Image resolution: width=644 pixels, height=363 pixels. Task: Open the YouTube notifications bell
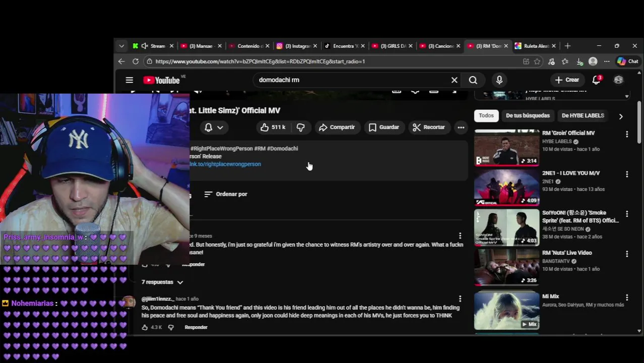coord(597,80)
